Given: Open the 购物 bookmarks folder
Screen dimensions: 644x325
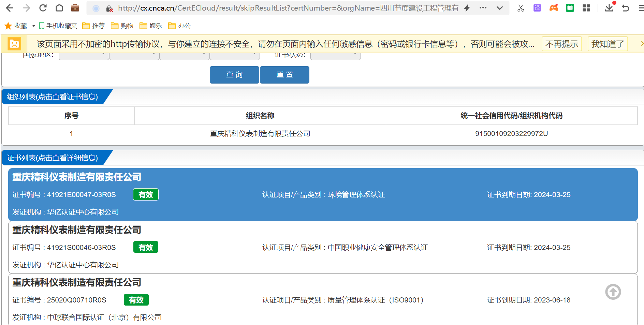Looking at the screenshot, I should (122, 26).
